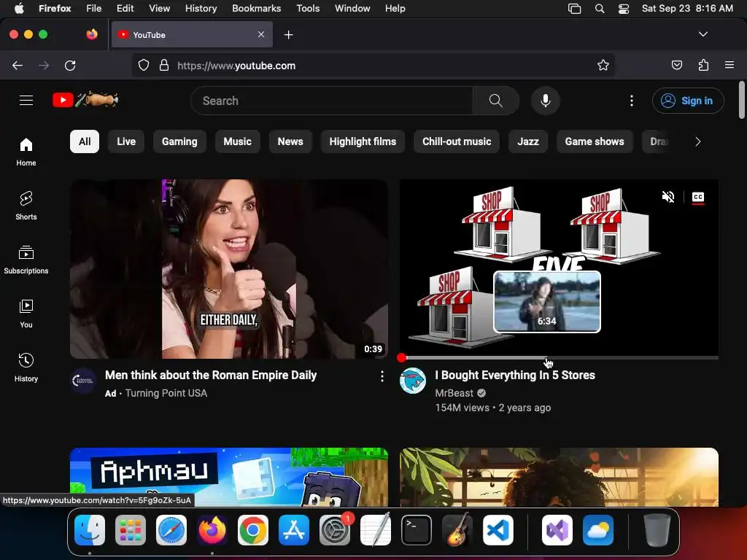Image resolution: width=747 pixels, height=560 pixels.
Task: Open Finder from the Dock
Action: [x=90, y=529]
